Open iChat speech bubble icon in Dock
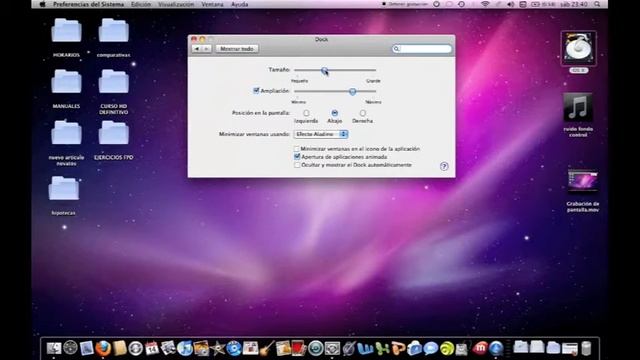The image size is (640, 360). [431, 348]
